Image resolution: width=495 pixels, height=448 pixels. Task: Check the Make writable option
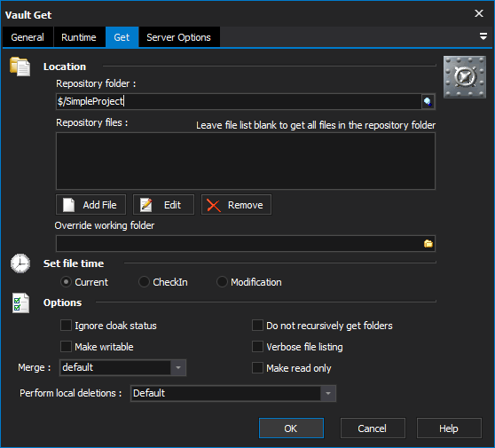pos(66,346)
